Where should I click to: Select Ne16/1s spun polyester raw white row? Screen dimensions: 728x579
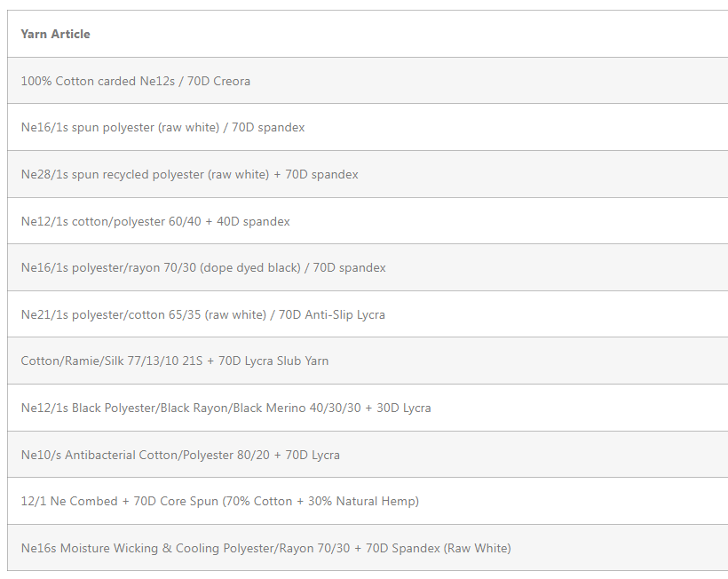pyautogui.click(x=368, y=127)
